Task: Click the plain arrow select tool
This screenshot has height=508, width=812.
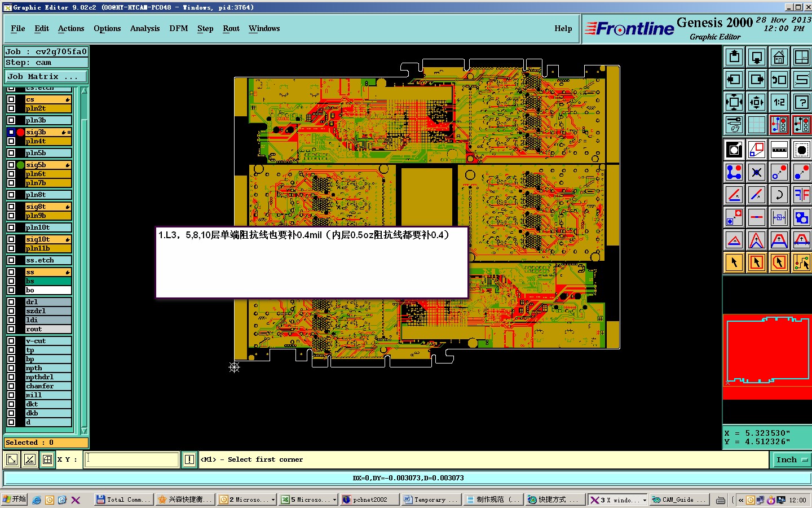Action: point(734,262)
